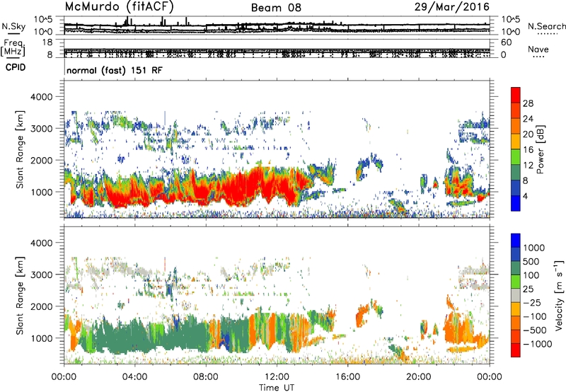Screen dimensions: 566x392
Task: Click the '1000' tick on the velocity panel
Action: [x=43, y=338]
